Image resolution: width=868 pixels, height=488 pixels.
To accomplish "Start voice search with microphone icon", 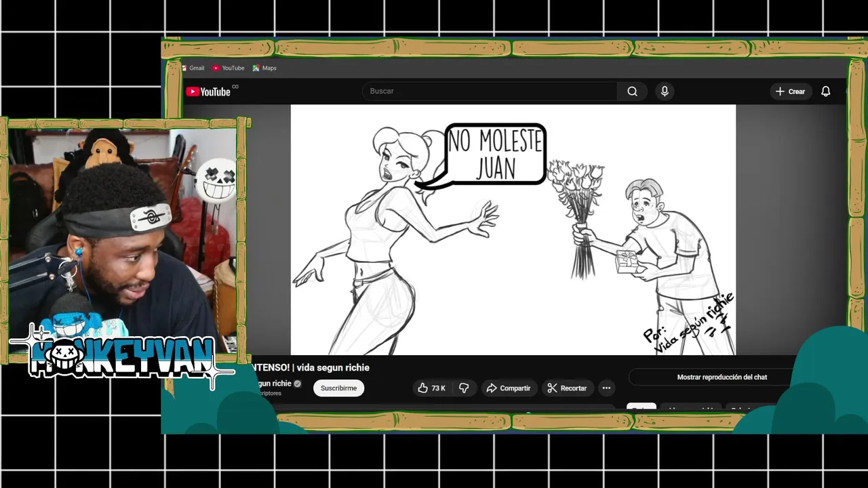I will [x=665, y=91].
